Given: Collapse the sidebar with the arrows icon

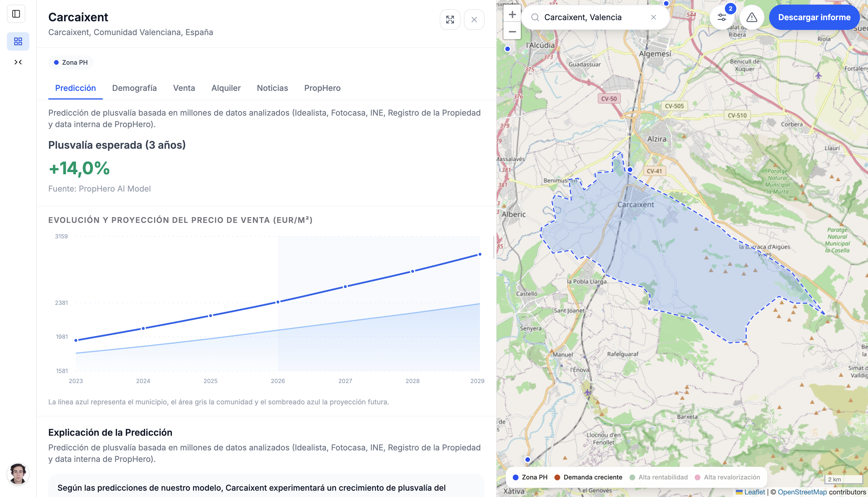Looking at the screenshot, I should (x=18, y=62).
